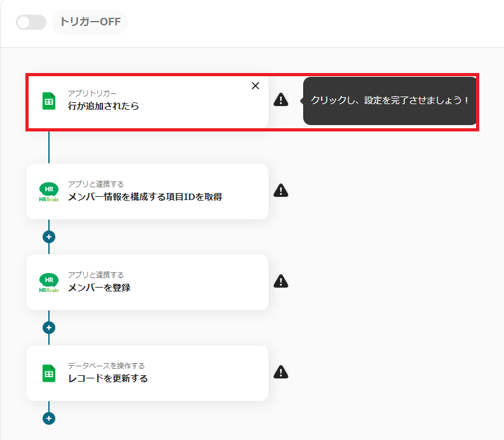Click アプリと連携する label above 項目IDを取得
Screen dimensions: 504x440
coord(96,184)
